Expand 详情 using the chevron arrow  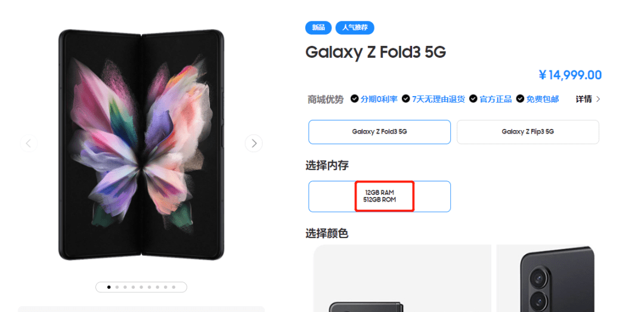(598, 99)
